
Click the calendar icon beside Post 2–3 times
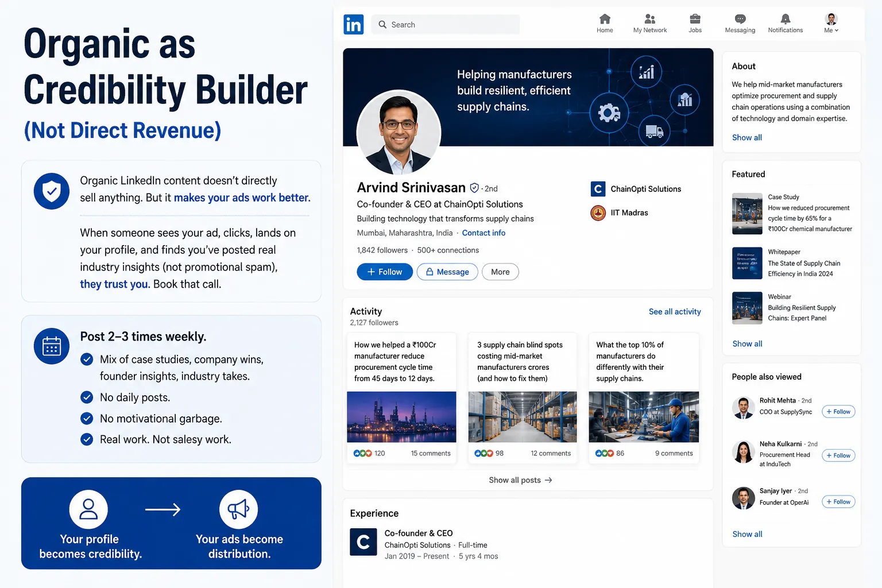pyautogui.click(x=52, y=346)
